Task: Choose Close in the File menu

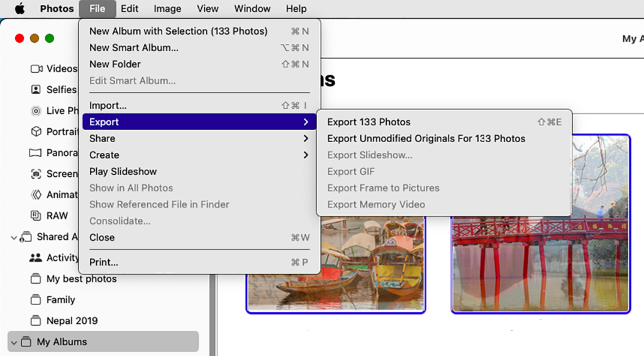Action: click(x=199, y=237)
